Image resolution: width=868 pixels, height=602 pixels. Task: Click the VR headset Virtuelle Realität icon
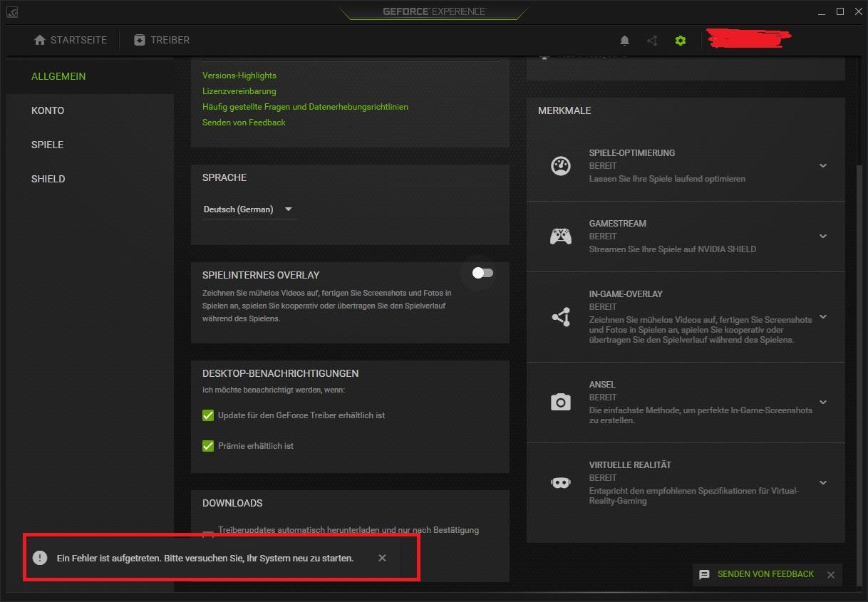click(x=561, y=483)
